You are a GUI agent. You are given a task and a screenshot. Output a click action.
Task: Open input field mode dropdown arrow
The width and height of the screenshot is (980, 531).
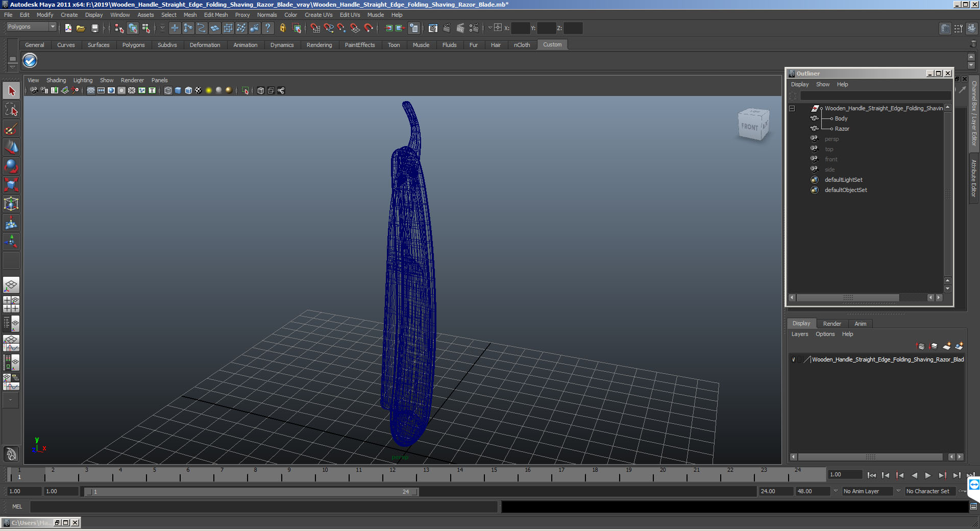[490, 28]
